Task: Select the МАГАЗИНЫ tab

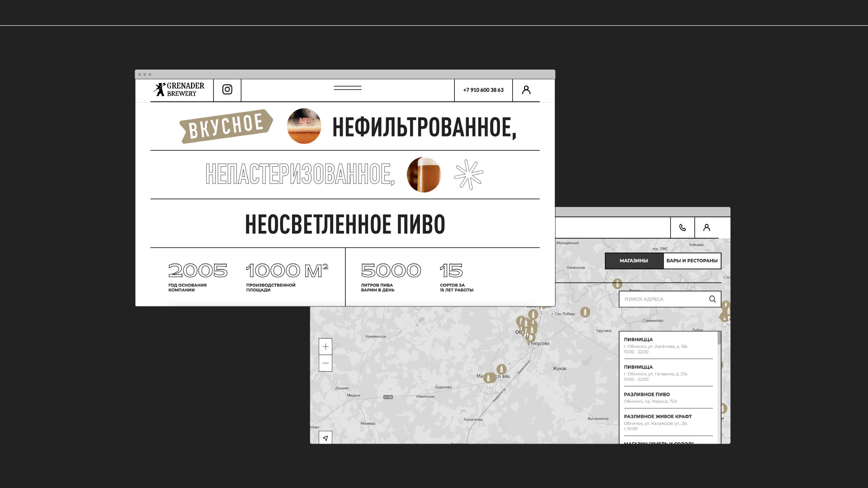Action: pyautogui.click(x=633, y=261)
